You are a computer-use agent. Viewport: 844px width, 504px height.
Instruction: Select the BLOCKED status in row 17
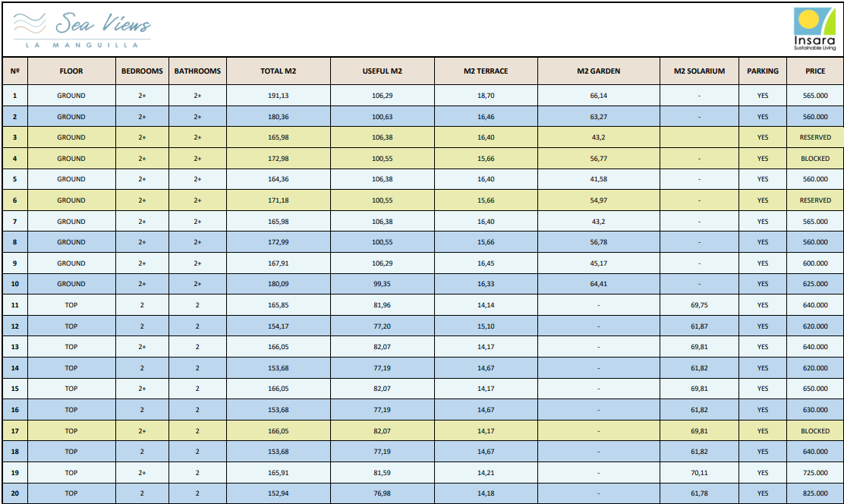[x=815, y=431]
